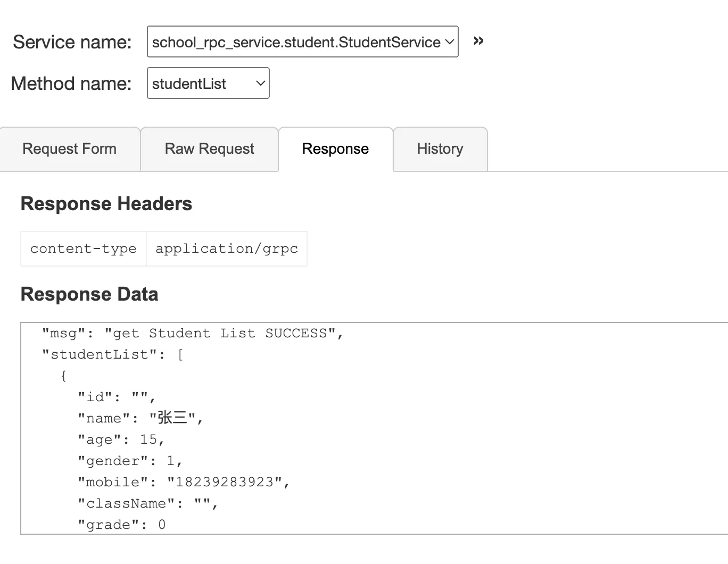Click the "id" field line

[x=117, y=397]
